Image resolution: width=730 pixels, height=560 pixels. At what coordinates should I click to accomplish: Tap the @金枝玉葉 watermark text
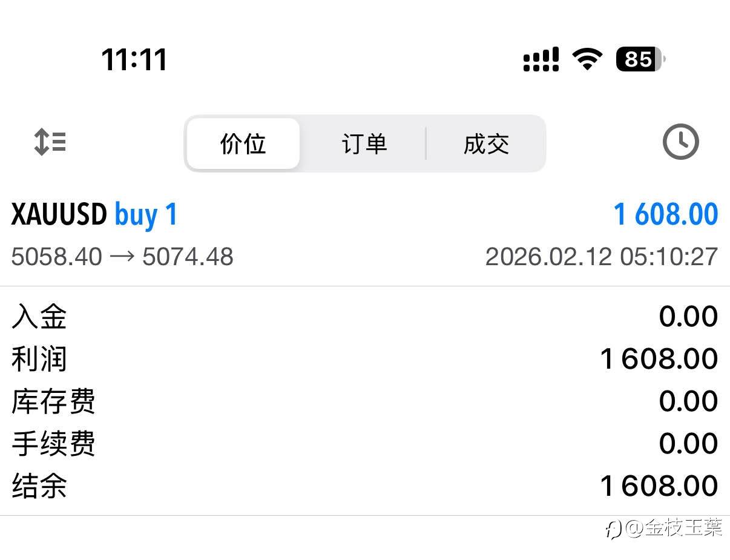pos(674,529)
